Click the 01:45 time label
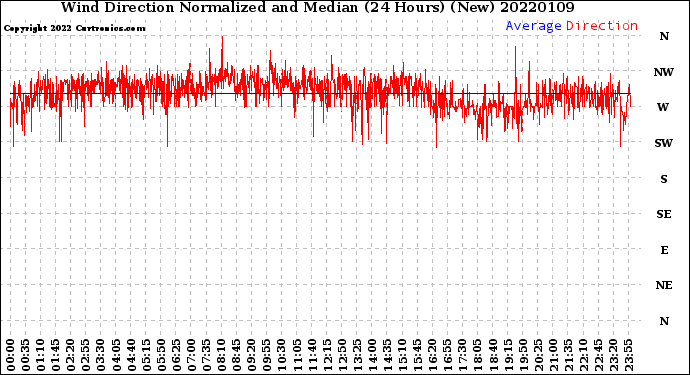The height and width of the screenshot is (375, 690). pos(56,355)
